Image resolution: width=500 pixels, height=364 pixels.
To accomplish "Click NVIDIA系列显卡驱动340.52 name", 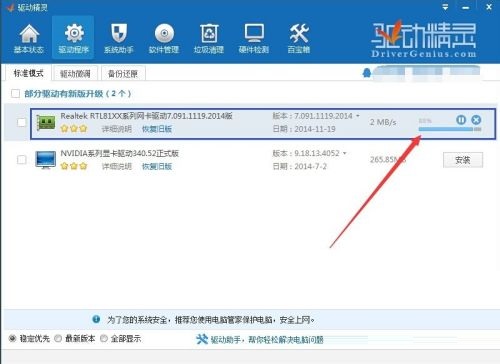I will coord(119,153).
